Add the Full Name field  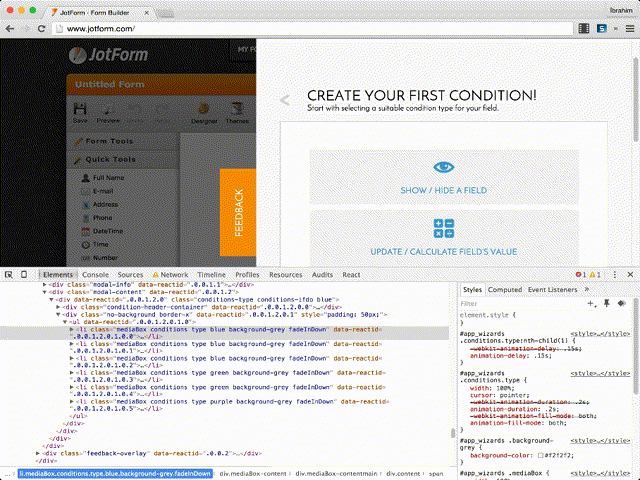click(103, 178)
